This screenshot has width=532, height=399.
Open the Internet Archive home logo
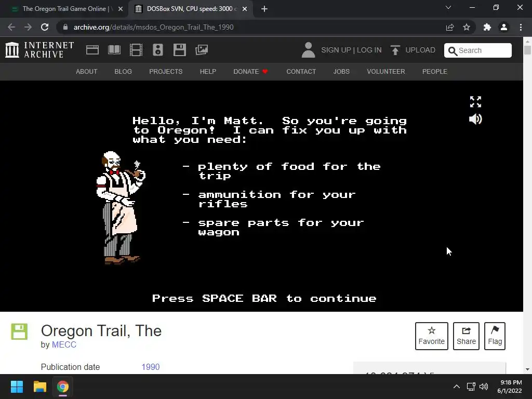[39, 50]
